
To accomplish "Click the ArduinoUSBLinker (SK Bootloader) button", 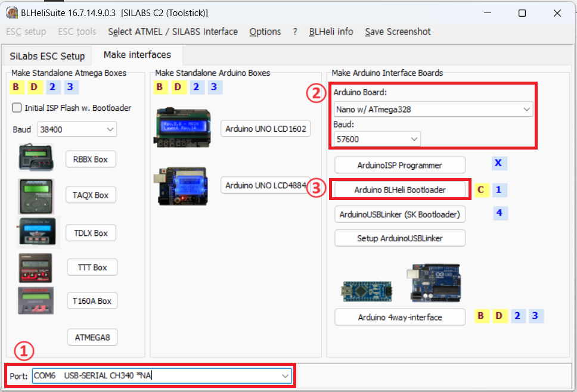I will 399,214.
